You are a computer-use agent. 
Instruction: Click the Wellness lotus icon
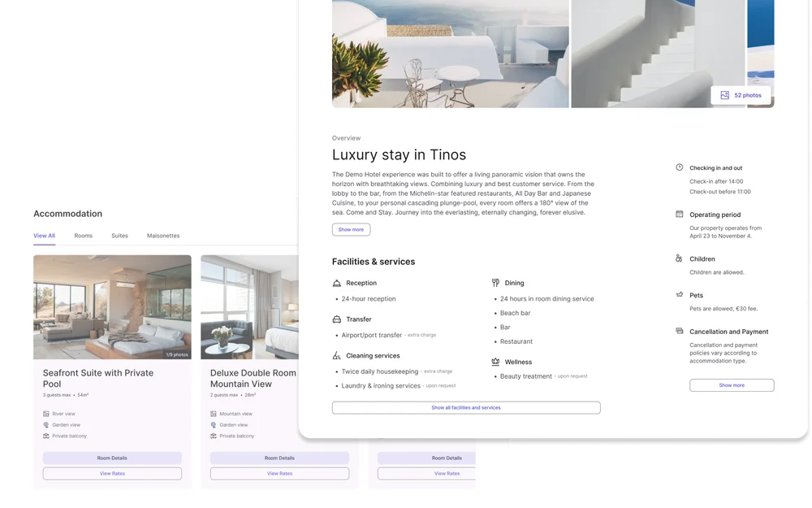[495, 362]
